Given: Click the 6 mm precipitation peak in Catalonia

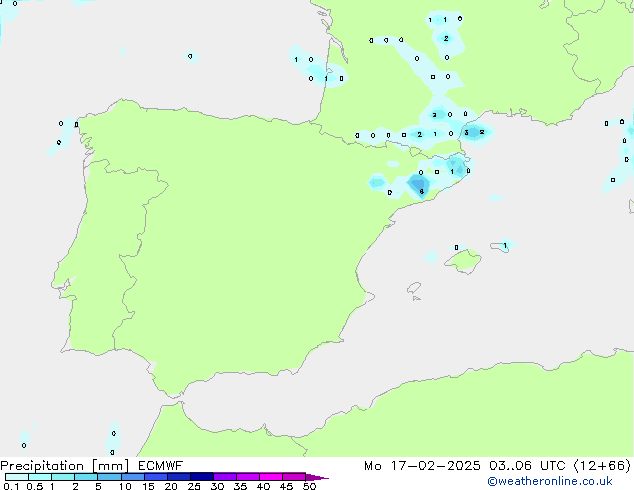Looking at the screenshot, I should tap(421, 189).
